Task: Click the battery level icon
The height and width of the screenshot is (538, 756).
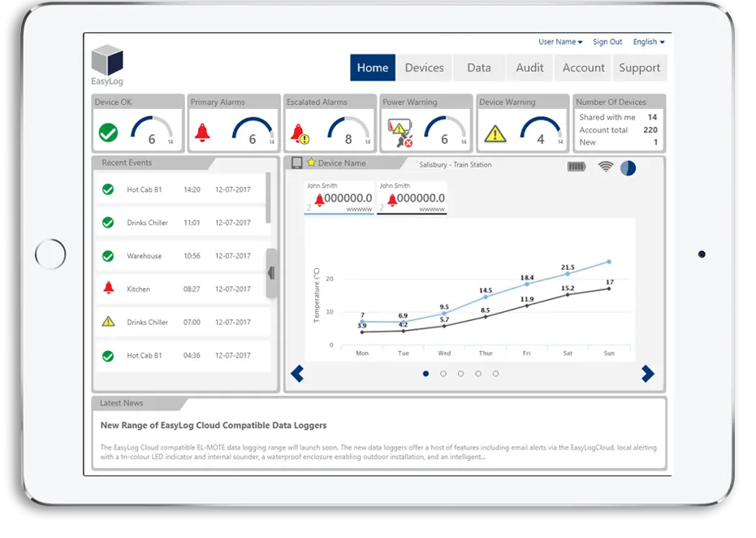Action: click(576, 167)
